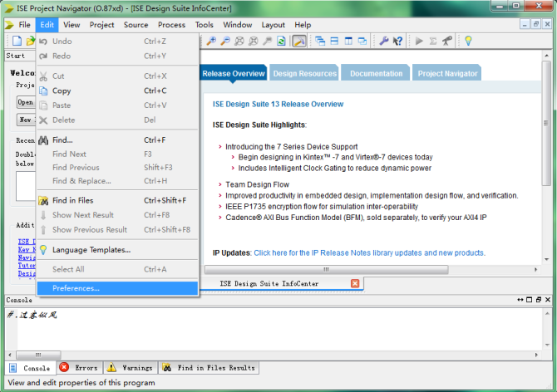Open the View menu

click(x=71, y=25)
